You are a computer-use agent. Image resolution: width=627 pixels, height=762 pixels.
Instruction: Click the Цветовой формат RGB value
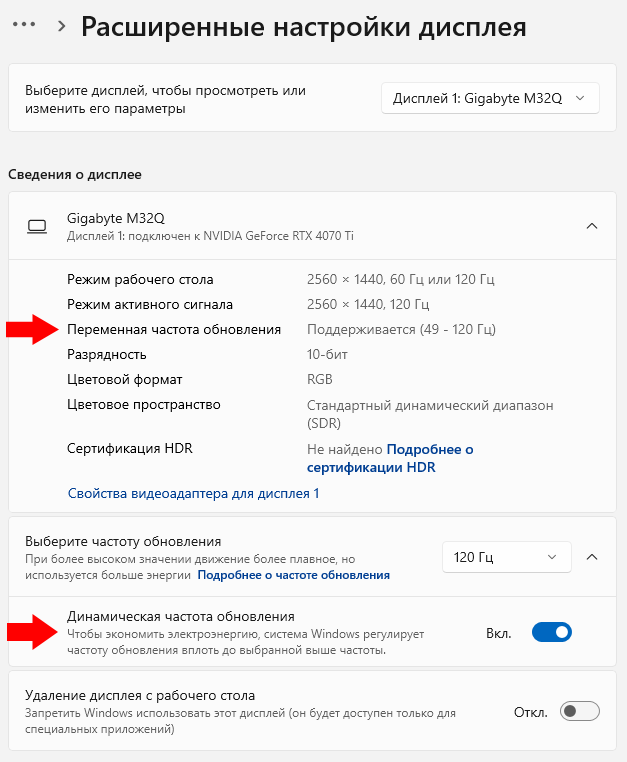pyautogui.click(x=320, y=379)
